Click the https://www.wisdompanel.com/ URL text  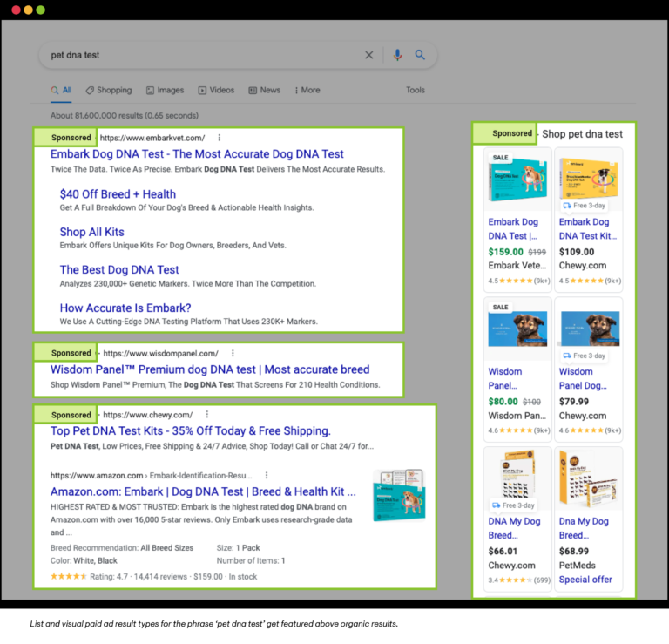pos(161,353)
